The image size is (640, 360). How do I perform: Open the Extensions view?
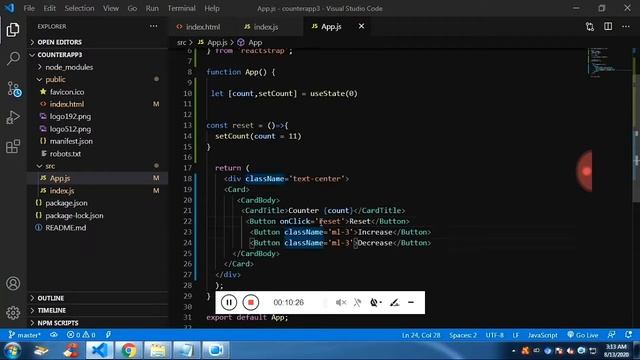tap(13, 146)
